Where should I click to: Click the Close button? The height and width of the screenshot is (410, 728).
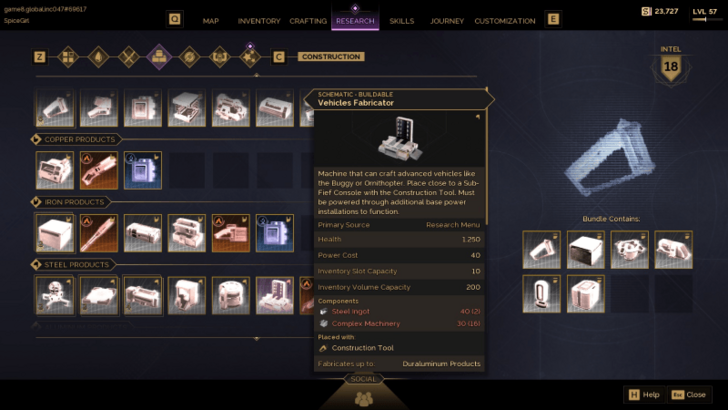tap(689, 395)
